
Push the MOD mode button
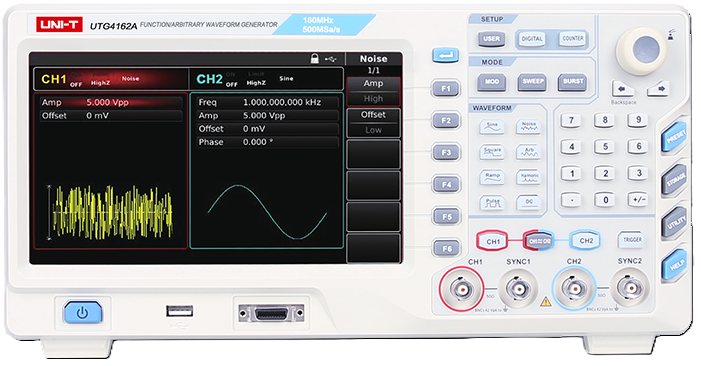pos(492,82)
